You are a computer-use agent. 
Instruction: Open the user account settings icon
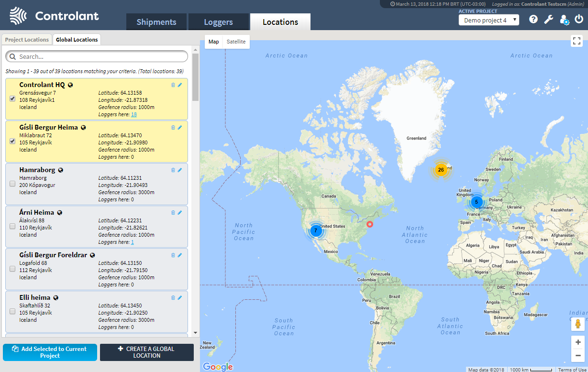point(565,20)
